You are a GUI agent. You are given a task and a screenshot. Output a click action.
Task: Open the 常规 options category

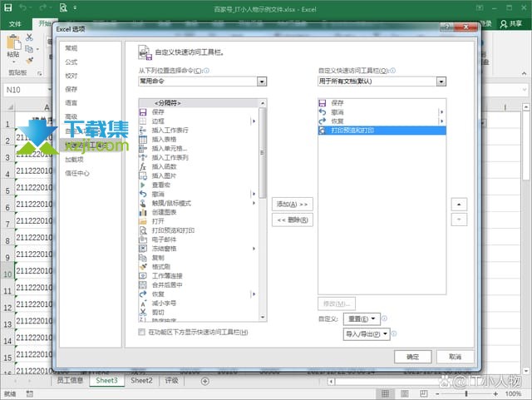click(x=71, y=48)
